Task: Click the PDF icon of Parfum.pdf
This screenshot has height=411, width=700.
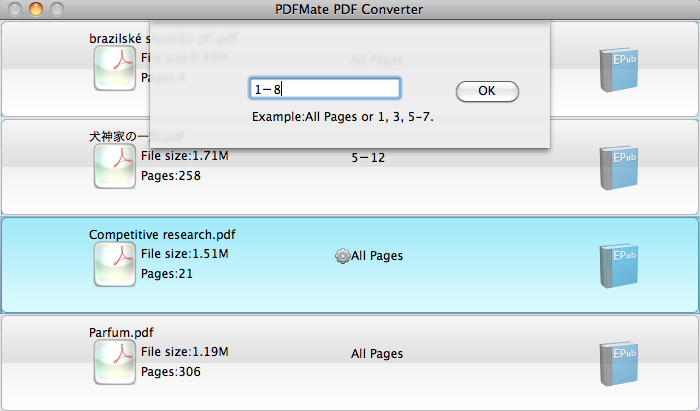Action: coord(115,362)
